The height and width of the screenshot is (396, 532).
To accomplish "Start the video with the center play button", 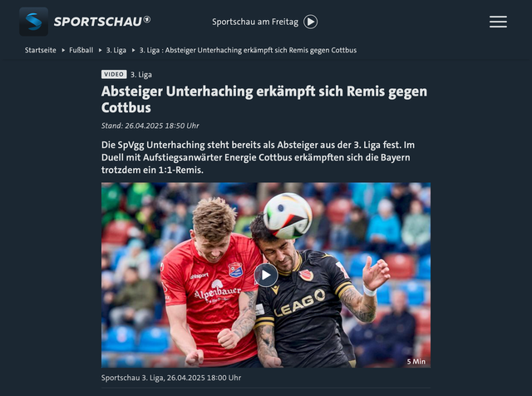I will [x=266, y=275].
